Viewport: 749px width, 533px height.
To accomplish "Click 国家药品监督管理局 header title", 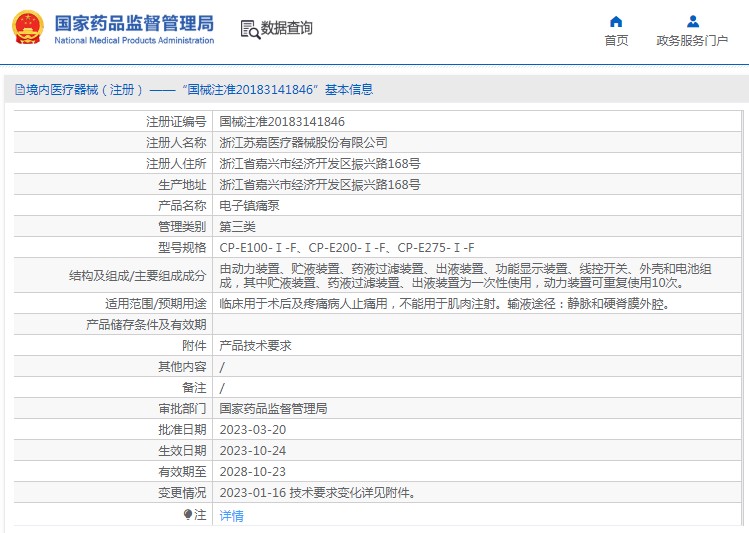I will click(134, 23).
